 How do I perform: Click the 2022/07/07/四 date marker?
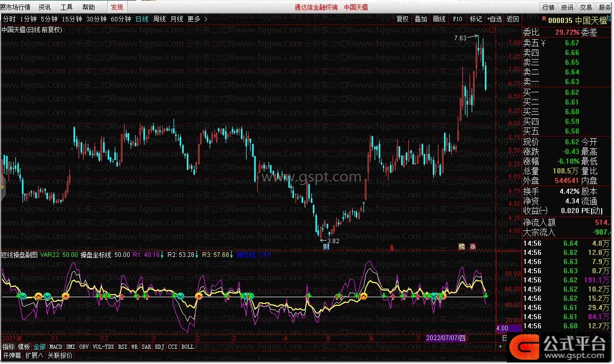click(x=446, y=338)
